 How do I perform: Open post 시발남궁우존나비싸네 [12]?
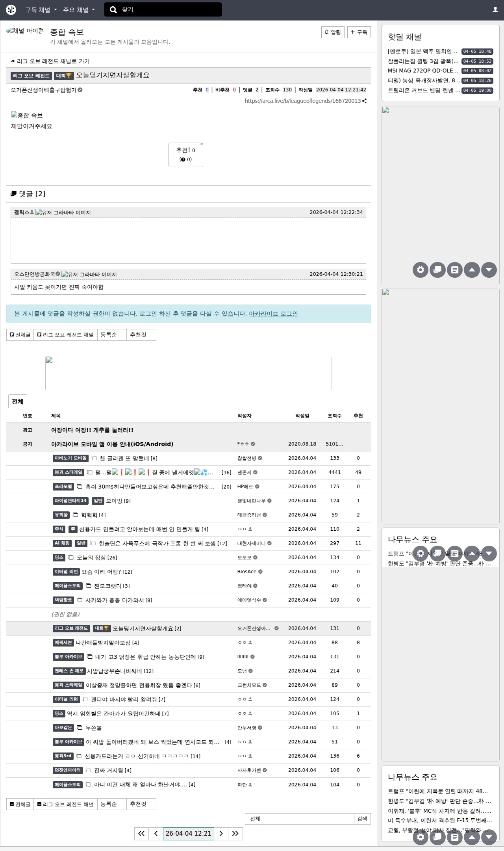(120, 671)
